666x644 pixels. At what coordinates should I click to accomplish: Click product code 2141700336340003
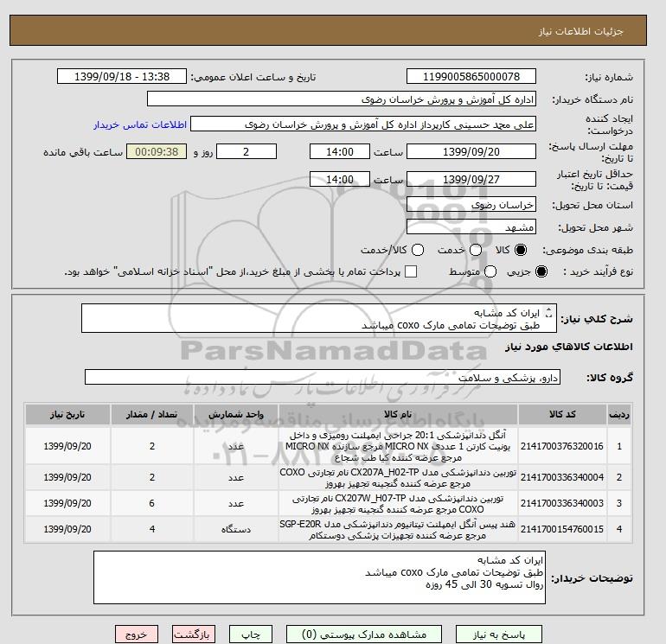tap(562, 503)
